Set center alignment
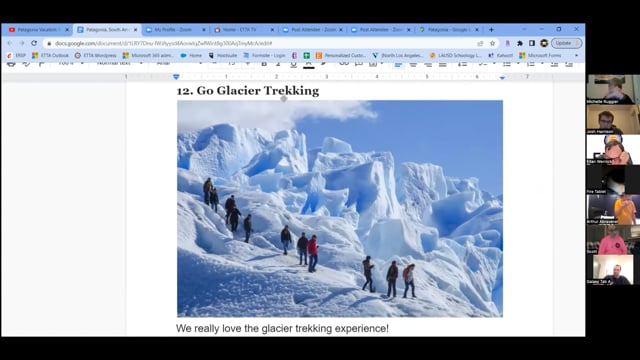Image resolution: width=640 pixels, height=360 pixels. coord(413,64)
